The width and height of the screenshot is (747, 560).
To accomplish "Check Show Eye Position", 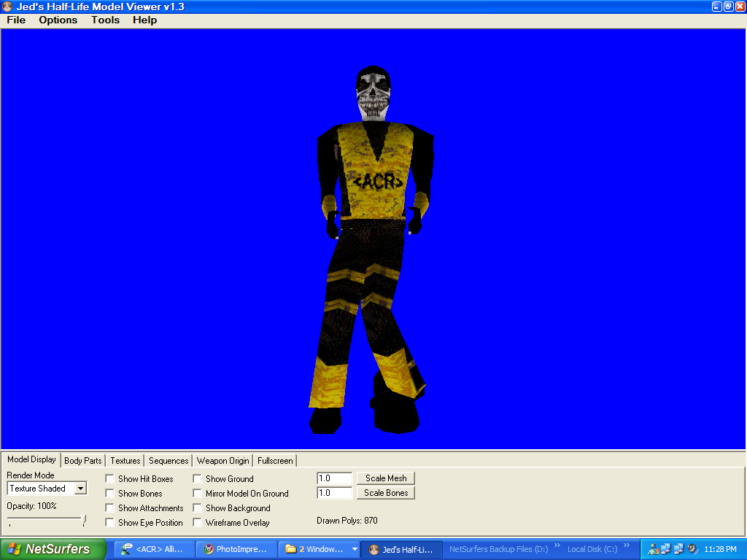I will coord(109,522).
